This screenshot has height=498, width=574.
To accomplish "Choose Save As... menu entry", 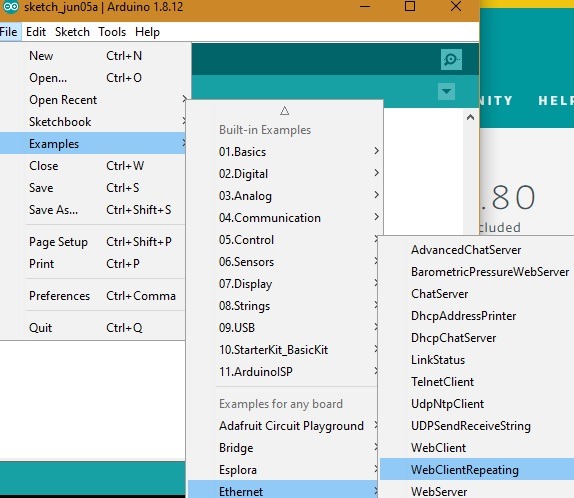I will click(x=93, y=209).
